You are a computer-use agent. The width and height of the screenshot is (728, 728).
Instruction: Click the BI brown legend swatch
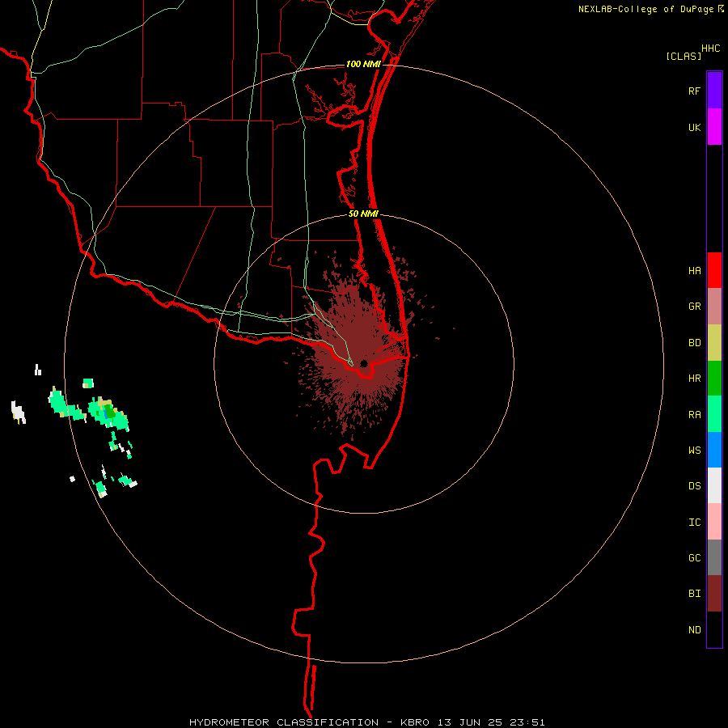coord(714,594)
